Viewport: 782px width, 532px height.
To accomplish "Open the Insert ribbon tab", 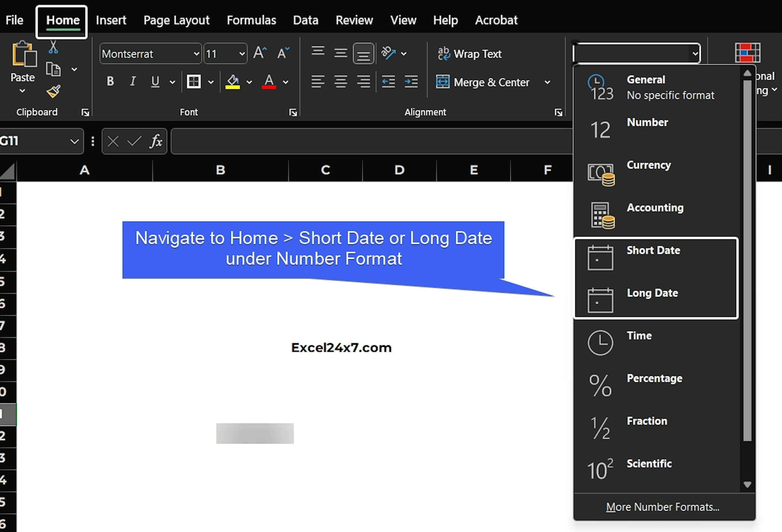I will pos(111,20).
